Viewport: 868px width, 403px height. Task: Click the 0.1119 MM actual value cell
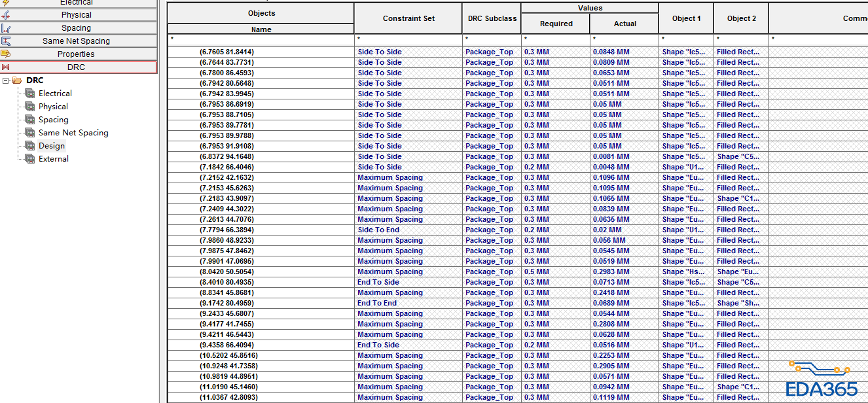tap(624, 397)
